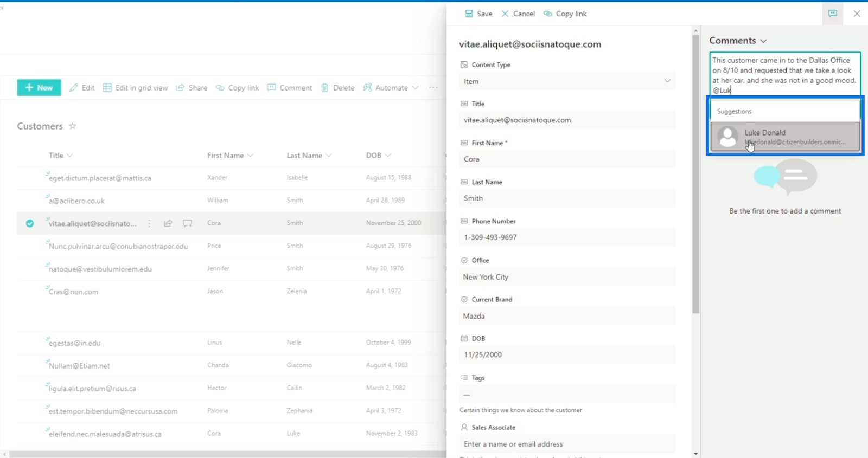Open ligula.elit.pretium@risus.ca item
Image resolution: width=868 pixels, height=458 pixels.
click(x=92, y=389)
